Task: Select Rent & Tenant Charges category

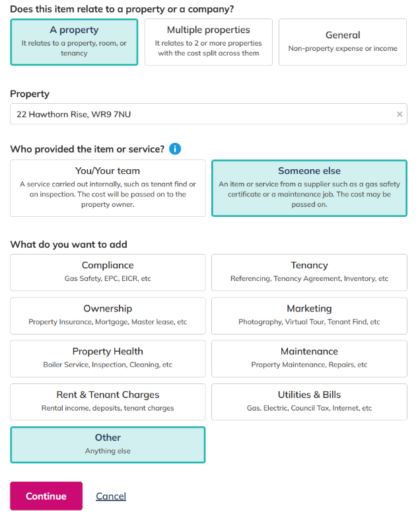Action: pyautogui.click(x=108, y=402)
